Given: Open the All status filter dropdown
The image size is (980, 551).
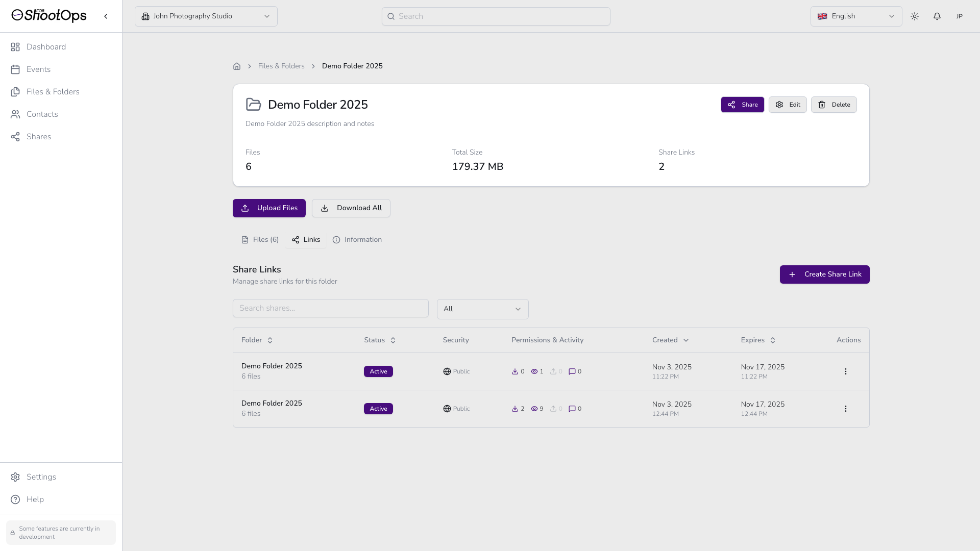Looking at the screenshot, I should [x=482, y=309].
